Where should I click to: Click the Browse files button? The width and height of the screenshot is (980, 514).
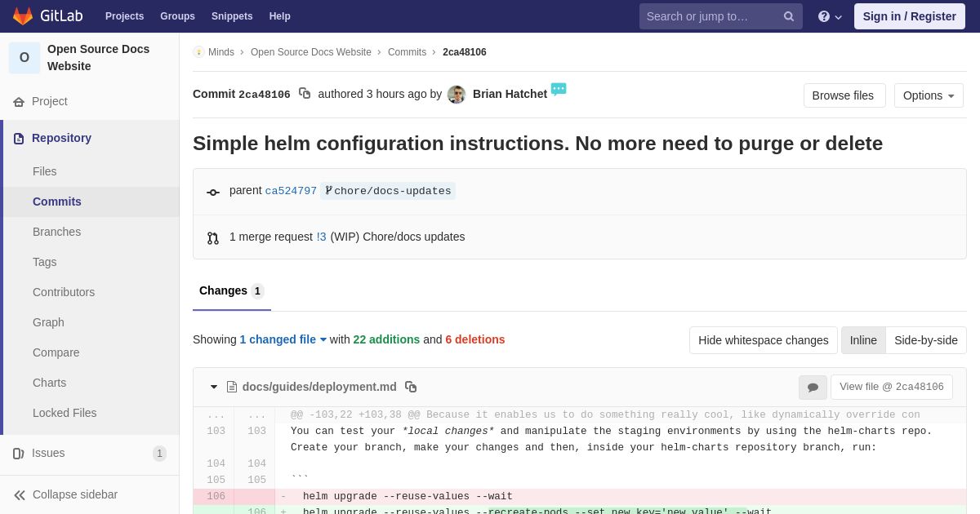click(x=843, y=95)
